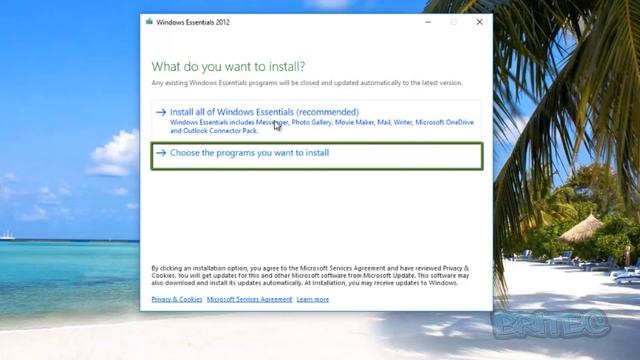Screen dimensions: 640x360
Task: Click the arrow icon beside Install all
Action: coord(161,112)
